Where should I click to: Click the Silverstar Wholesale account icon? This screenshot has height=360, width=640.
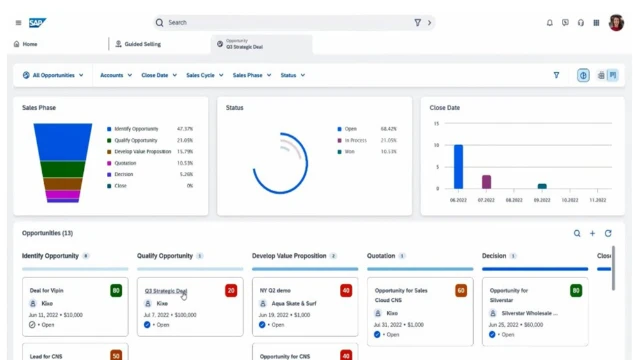click(493, 313)
